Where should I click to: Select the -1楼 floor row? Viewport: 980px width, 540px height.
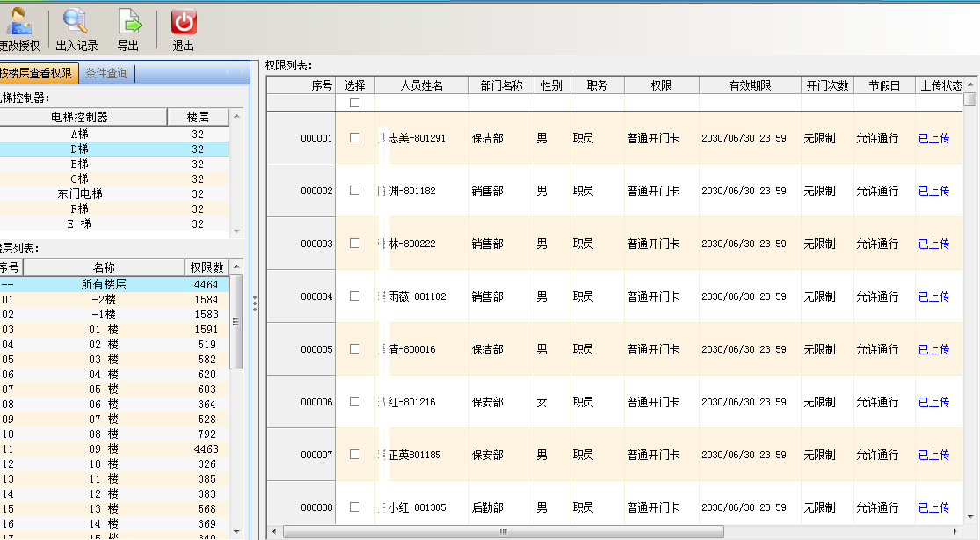[113, 314]
